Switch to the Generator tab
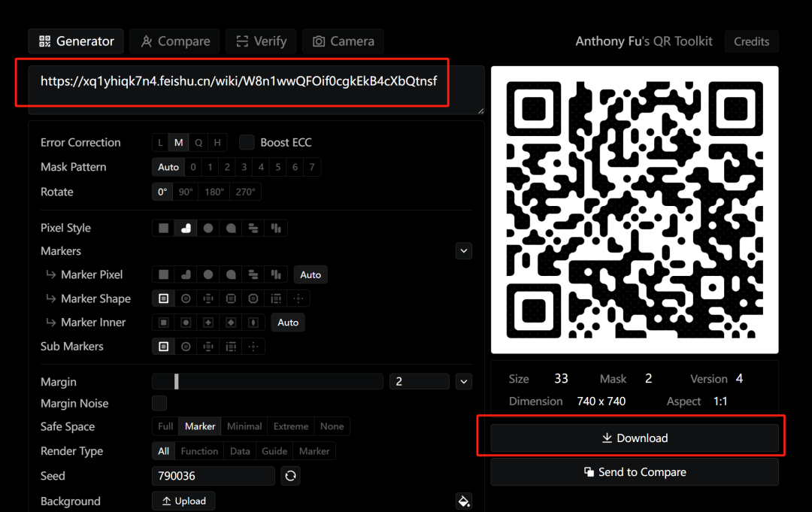The image size is (812, 512). click(76, 41)
